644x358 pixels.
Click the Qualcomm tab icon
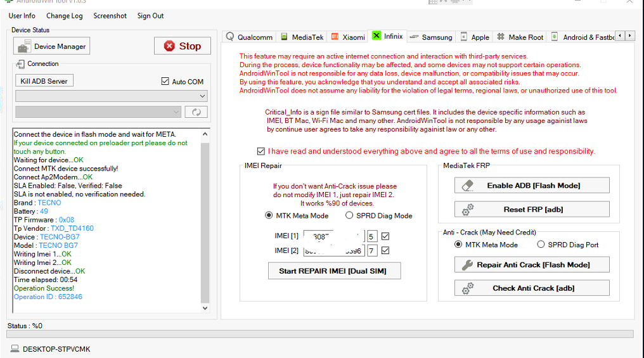click(230, 37)
